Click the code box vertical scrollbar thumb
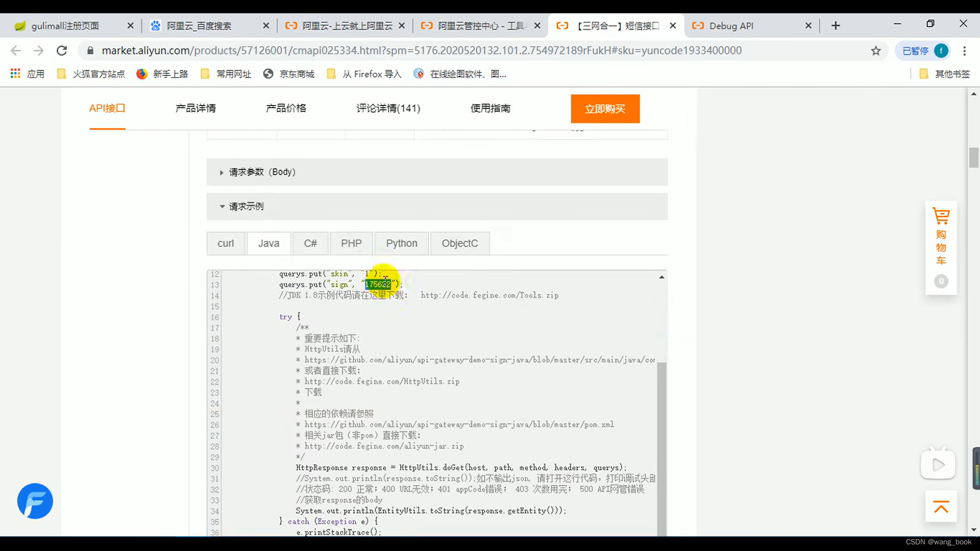 (661, 449)
